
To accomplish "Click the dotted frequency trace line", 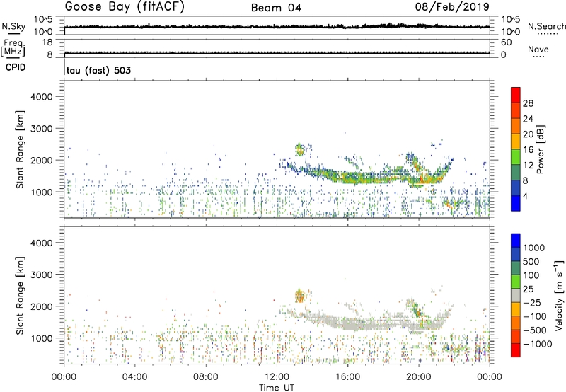I will (x=277, y=52).
